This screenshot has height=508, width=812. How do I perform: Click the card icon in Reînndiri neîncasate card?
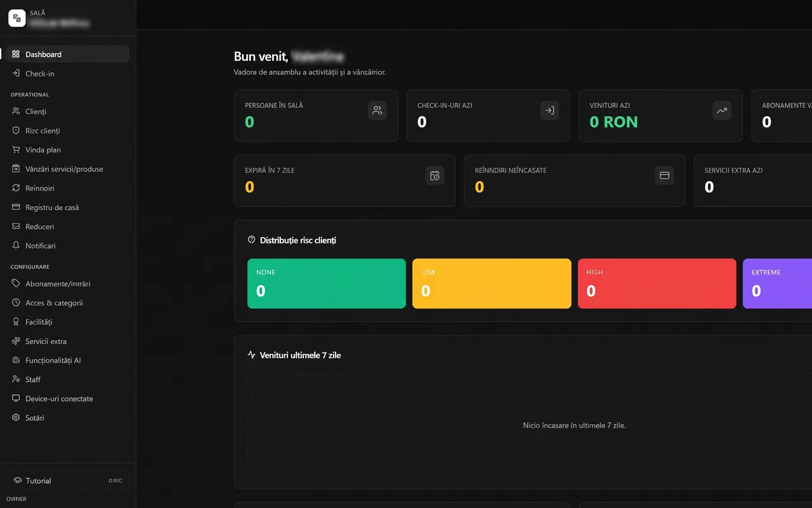pyautogui.click(x=664, y=175)
